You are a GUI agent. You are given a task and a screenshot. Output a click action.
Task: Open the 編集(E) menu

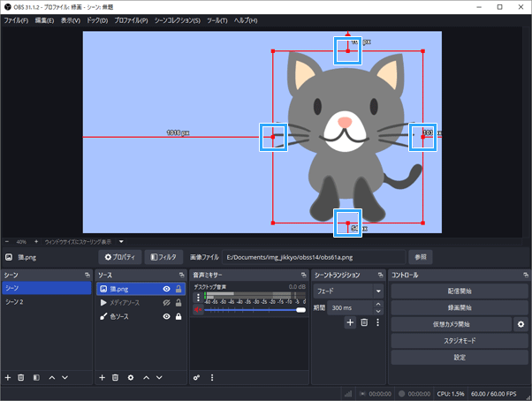tap(44, 20)
